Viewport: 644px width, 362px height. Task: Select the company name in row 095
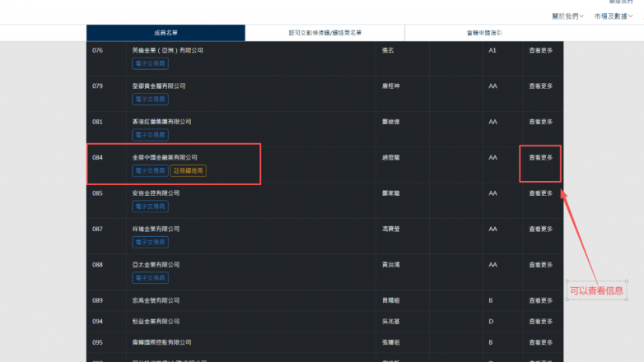click(x=161, y=342)
